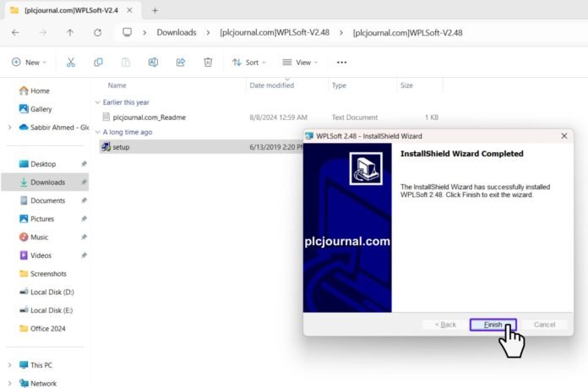This screenshot has height=388, width=588.
Task: Open the Sort options dropdown
Action: point(248,63)
